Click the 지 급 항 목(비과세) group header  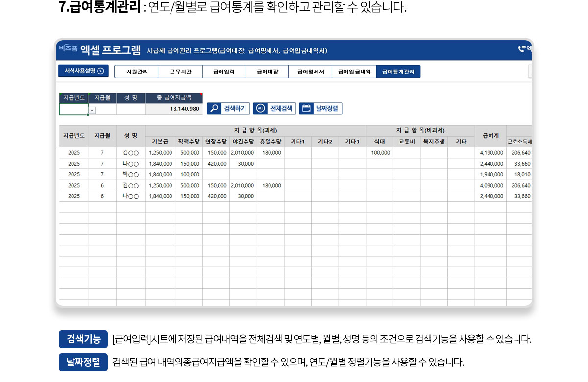[x=420, y=131]
